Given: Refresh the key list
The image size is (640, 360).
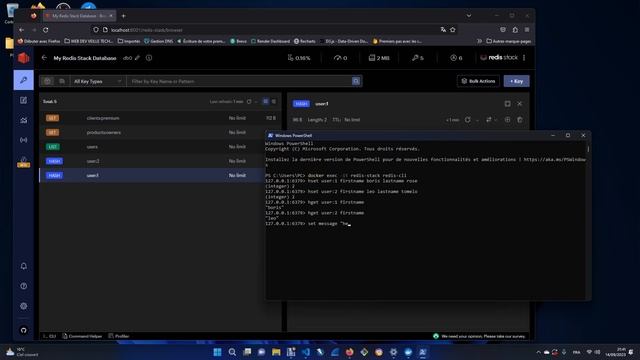Looking at the screenshot, I should pyautogui.click(x=249, y=102).
